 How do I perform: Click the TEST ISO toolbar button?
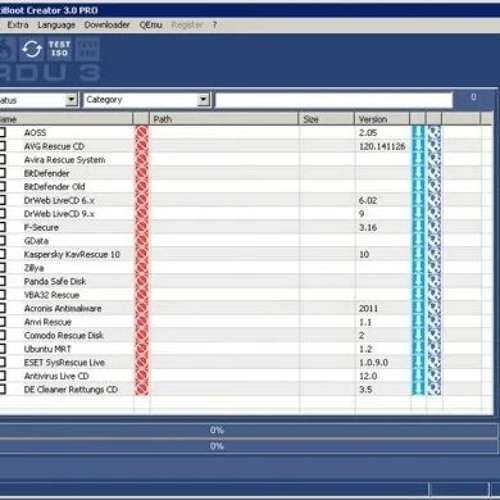coord(59,49)
